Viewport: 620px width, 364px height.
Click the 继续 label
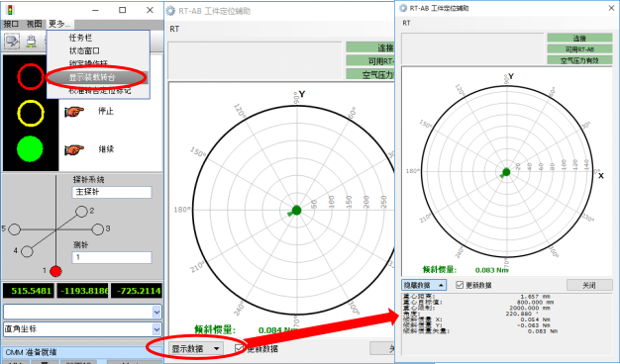(x=106, y=149)
